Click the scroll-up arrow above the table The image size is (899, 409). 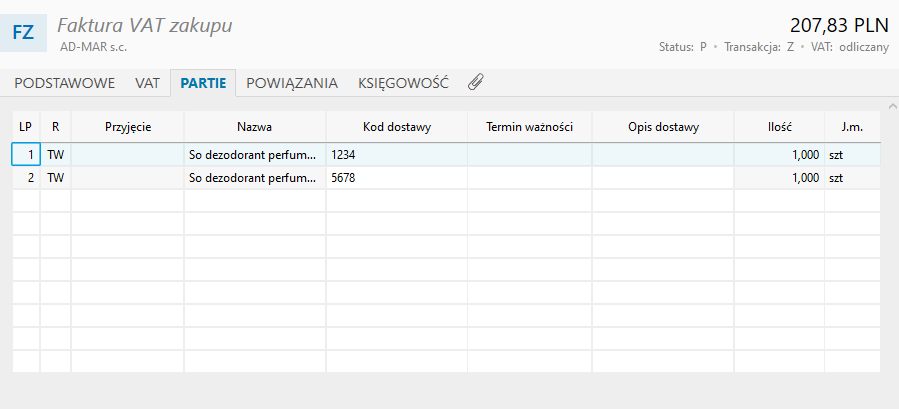point(889,105)
